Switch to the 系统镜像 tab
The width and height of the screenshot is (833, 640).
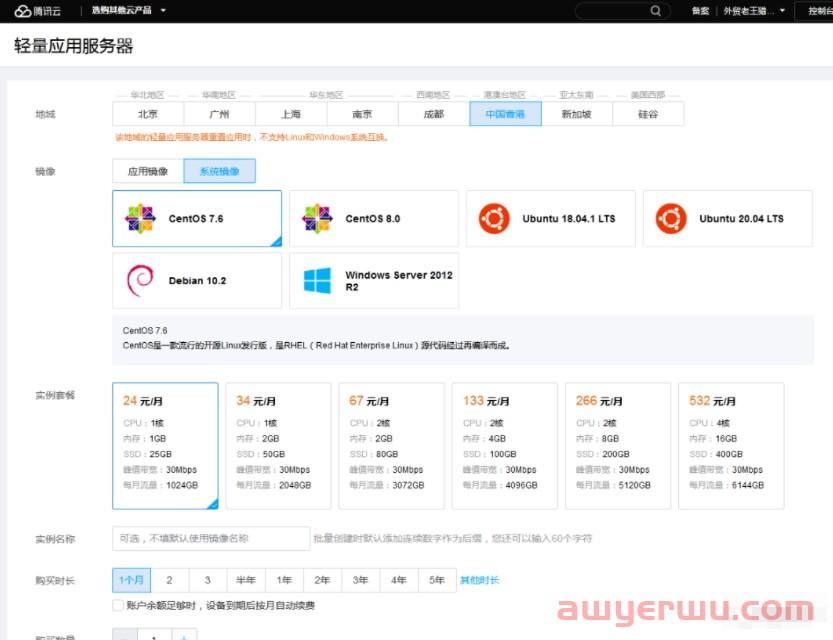(x=219, y=171)
